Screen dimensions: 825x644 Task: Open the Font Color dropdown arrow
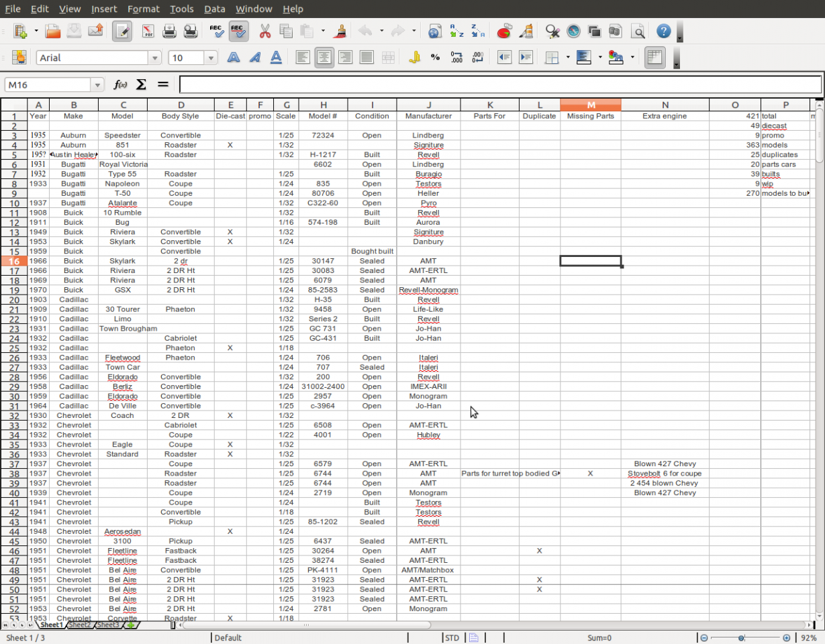(632, 58)
